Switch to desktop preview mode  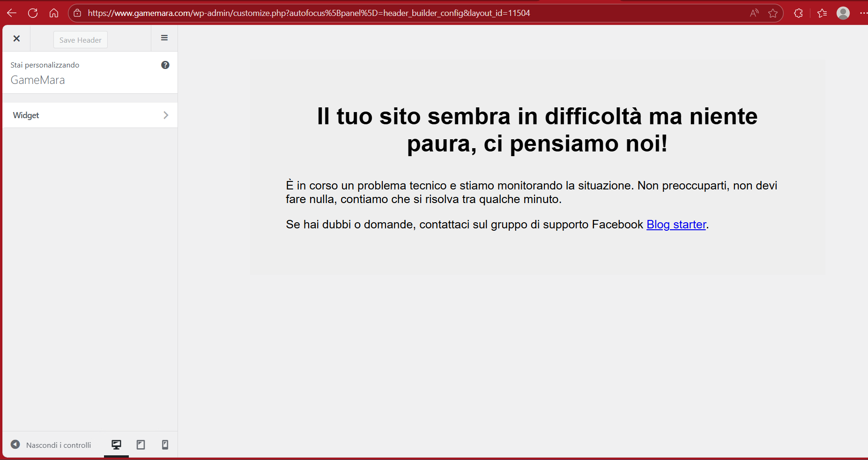click(x=116, y=445)
